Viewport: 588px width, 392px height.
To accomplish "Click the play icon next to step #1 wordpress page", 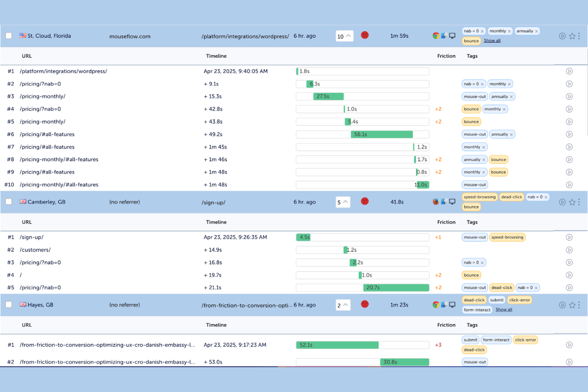I will coord(569,71).
